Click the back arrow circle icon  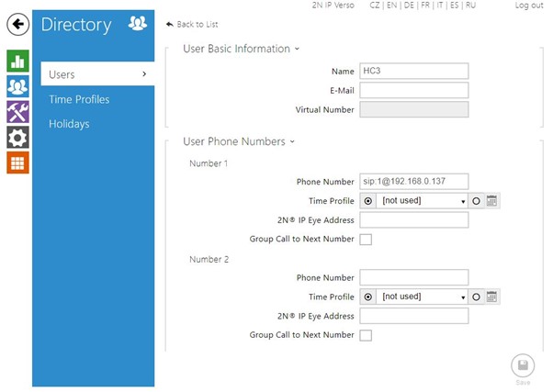tap(17, 25)
